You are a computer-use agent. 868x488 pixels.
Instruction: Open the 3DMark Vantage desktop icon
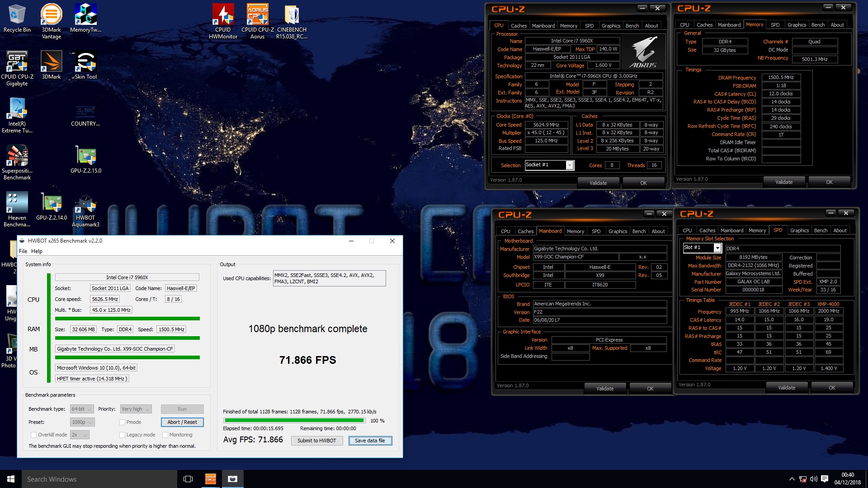51,21
